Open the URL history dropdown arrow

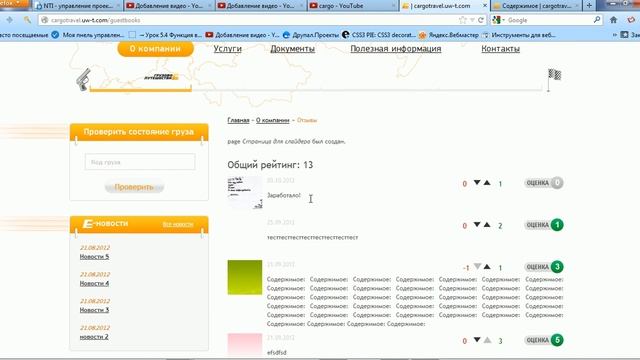click(x=472, y=20)
